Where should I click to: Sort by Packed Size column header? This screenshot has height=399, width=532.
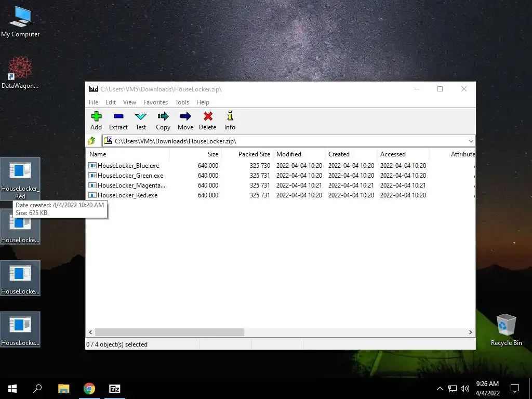[247, 154]
